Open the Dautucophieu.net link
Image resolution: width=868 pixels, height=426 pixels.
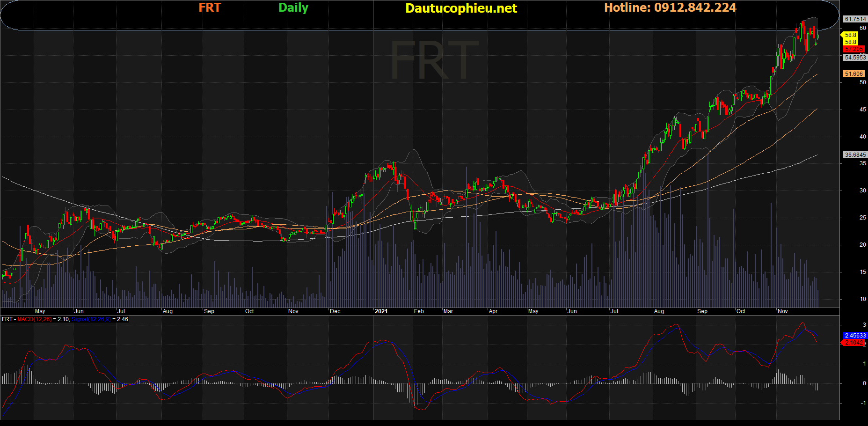tap(461, 8)
